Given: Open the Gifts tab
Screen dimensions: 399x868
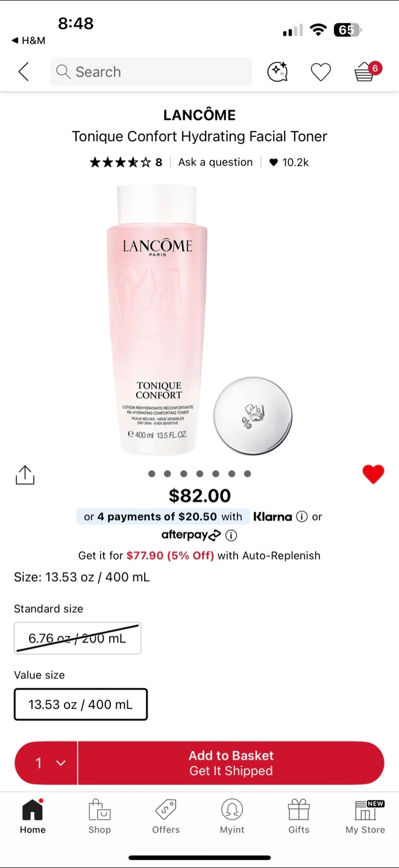Looking at the screenshot, I should 298,816.
